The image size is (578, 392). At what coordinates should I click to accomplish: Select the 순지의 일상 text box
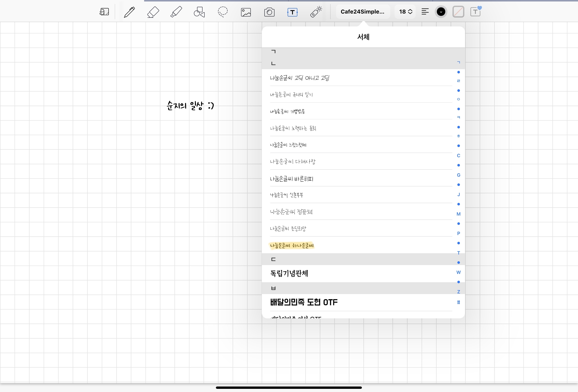point(190,106)
